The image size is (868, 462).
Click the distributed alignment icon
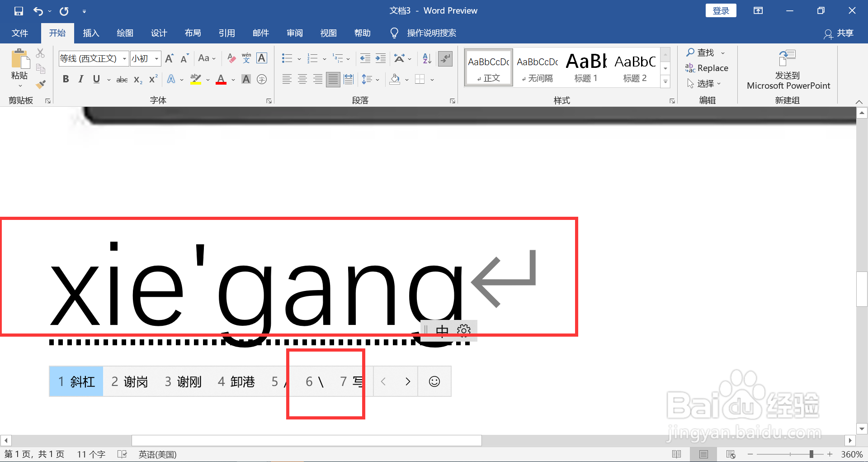[349, 80]
